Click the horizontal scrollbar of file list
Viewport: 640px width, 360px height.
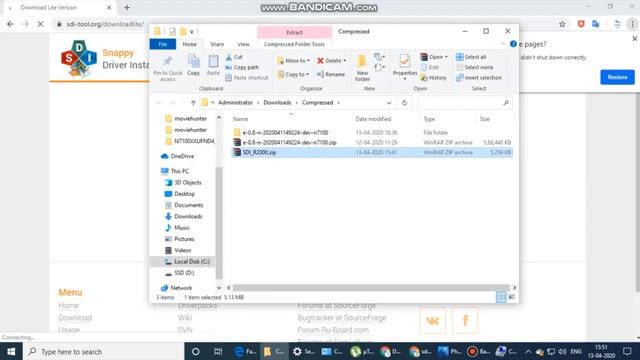[x=371, y=288]
